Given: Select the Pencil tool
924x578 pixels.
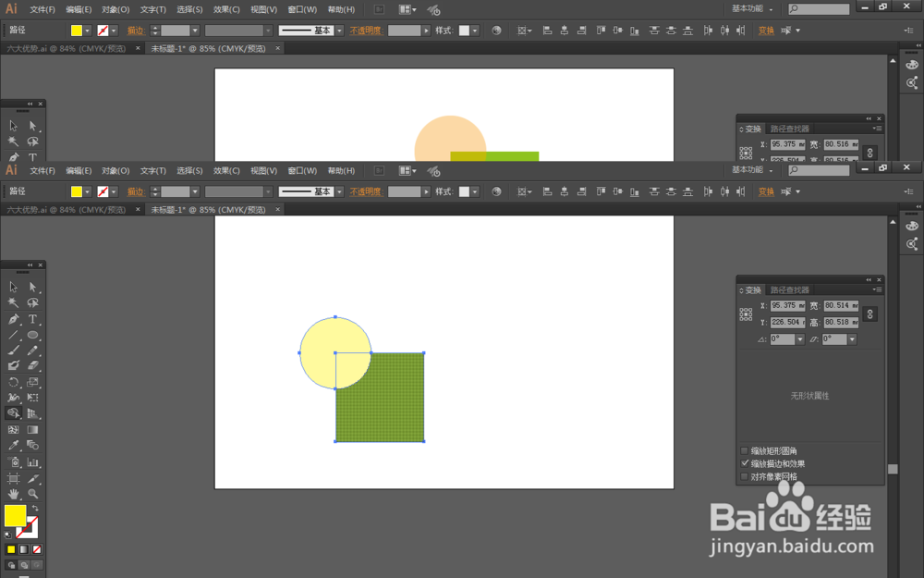Looking at the screenshot, I should coord(33,350).
